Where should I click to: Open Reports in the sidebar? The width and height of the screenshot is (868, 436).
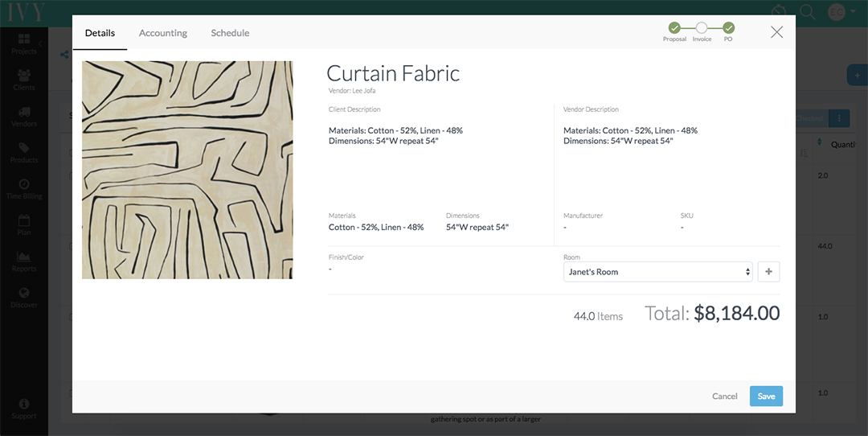coord(24,261)
